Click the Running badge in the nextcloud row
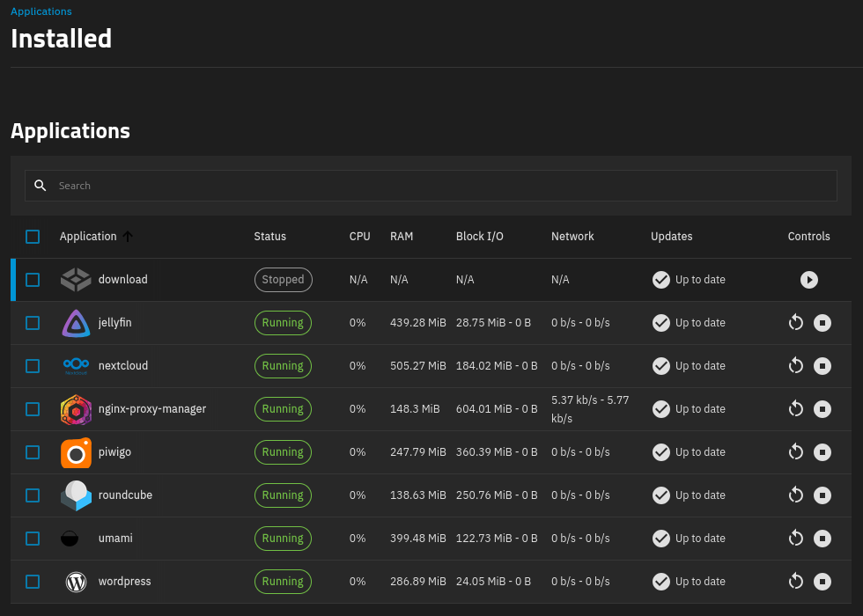 coord(283,366)
